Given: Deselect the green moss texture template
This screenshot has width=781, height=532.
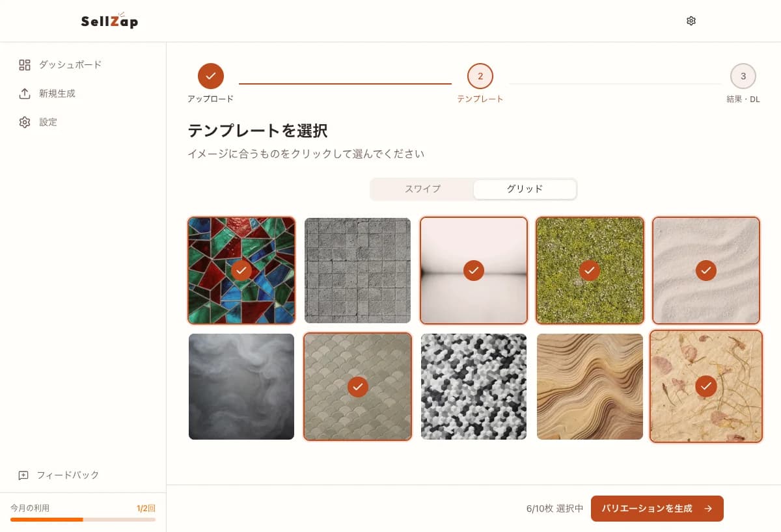Looking at the screenshot, I should 590,270.
